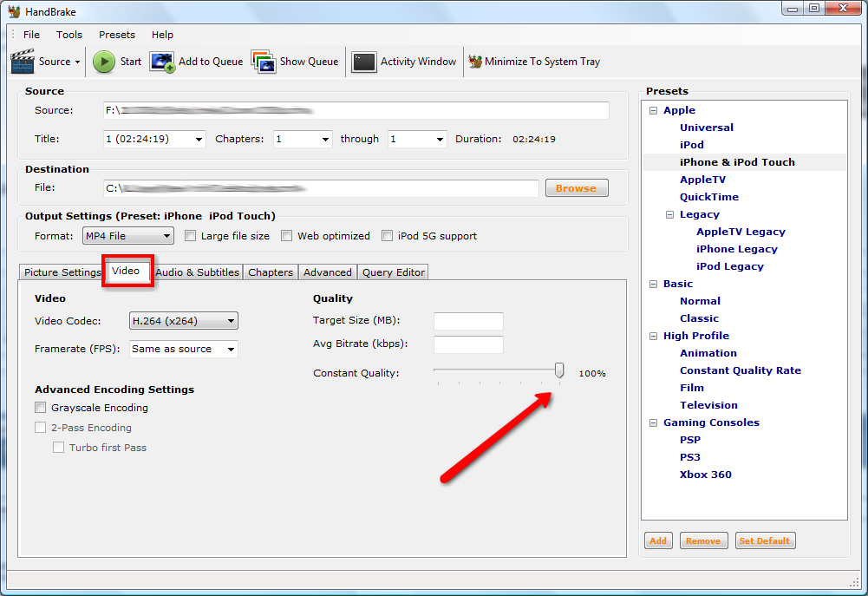Collapse the High Profile presets group

click(653, 336)
